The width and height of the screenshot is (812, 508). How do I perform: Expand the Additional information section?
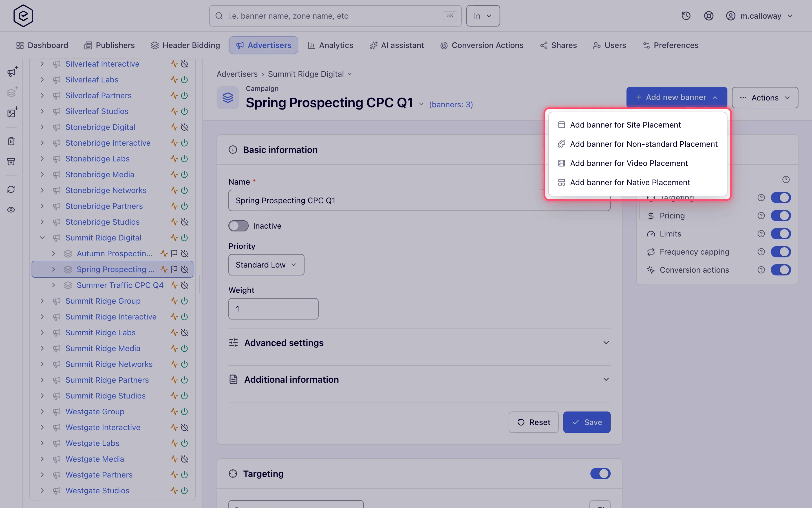tap(419, 379)
